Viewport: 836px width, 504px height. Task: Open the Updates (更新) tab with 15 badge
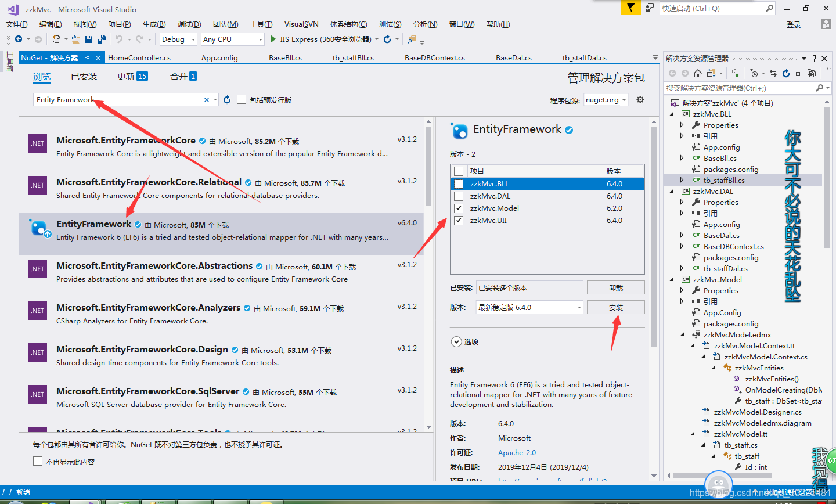click(x=132, y=76)
